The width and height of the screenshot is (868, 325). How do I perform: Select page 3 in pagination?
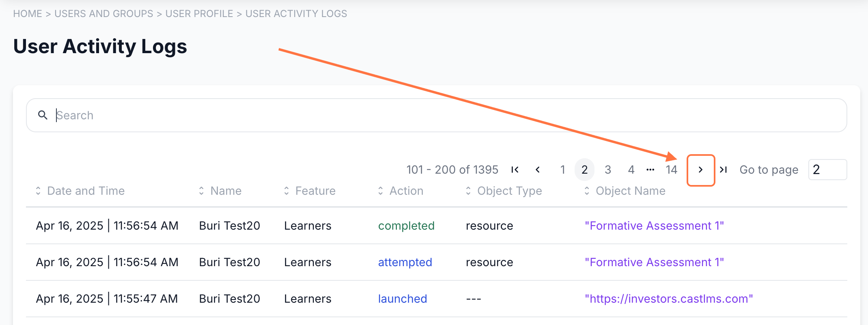click(608, 170)
